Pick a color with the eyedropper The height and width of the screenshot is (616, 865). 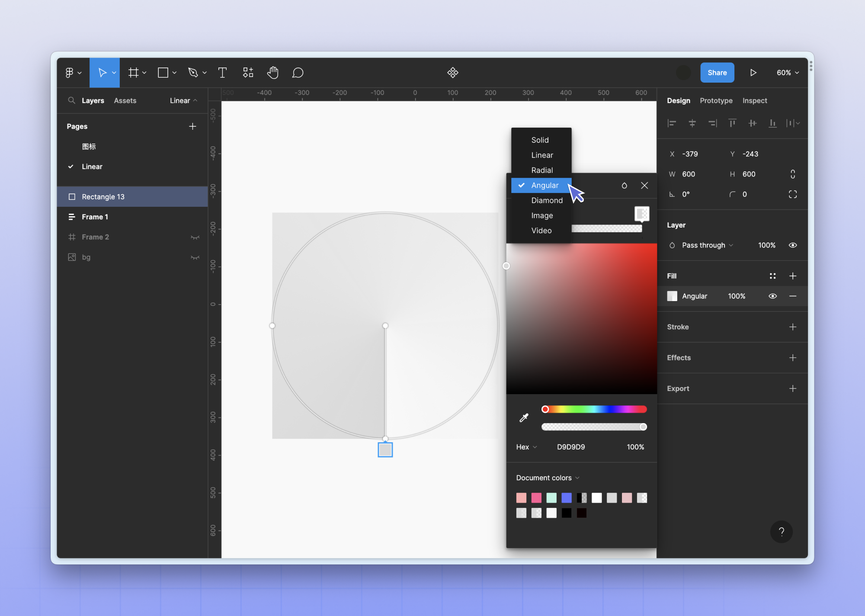tap(524, 417)
